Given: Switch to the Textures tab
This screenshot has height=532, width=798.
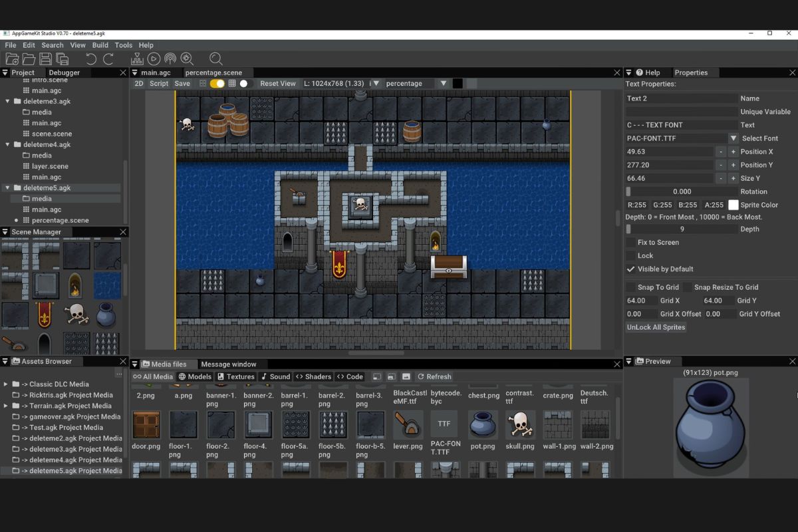Looking at the screenshot, I should click(237, 376).
